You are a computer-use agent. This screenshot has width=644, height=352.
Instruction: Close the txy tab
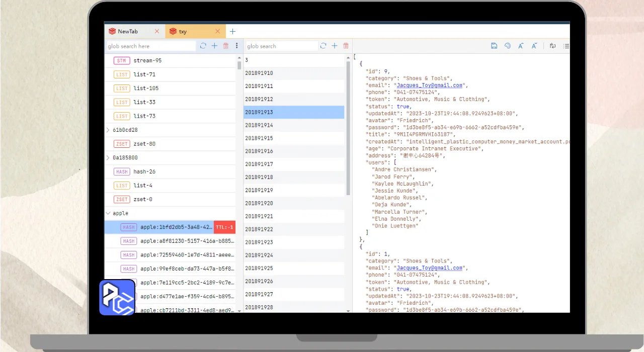(x=218, y=31)
